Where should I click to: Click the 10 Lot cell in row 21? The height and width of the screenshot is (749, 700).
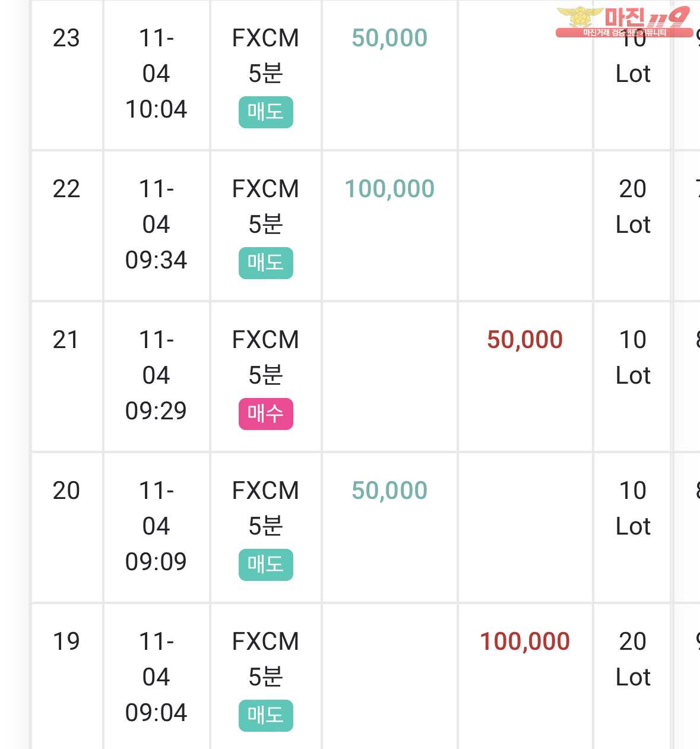(633, 358)
